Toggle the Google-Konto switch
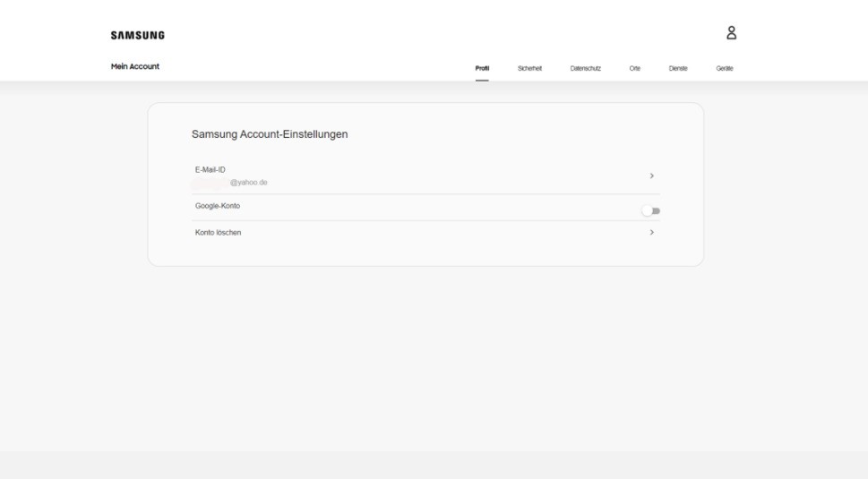Image resolution: width=868 pixels, height=479 pixels. point(651,211)
